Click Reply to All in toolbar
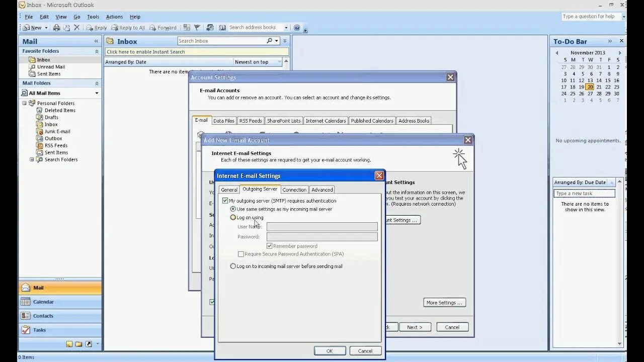This screenshot has width=644, height=362. click(128, 28)
